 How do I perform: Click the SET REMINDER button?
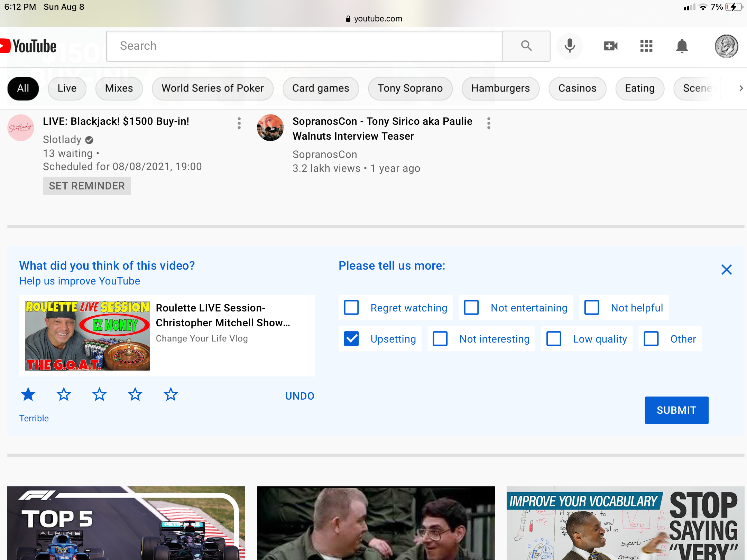87,186
